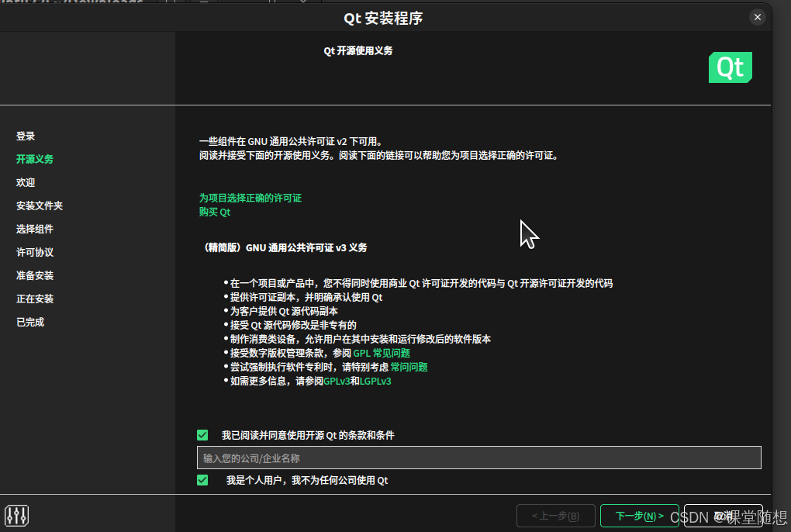Click the 提供许可证副本，并明确承认使用 Qt bullet
The image size is (791, 532).
[306, 298]
